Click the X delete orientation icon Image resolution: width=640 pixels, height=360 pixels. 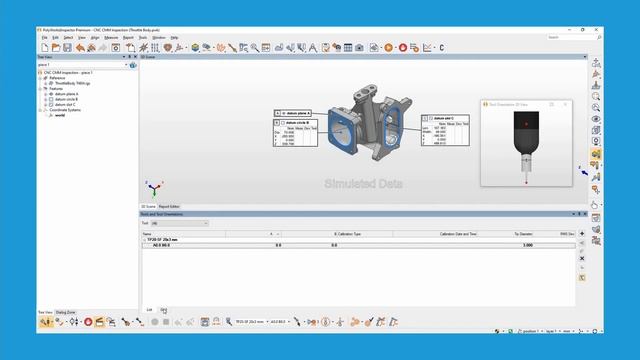click(582, 258)
